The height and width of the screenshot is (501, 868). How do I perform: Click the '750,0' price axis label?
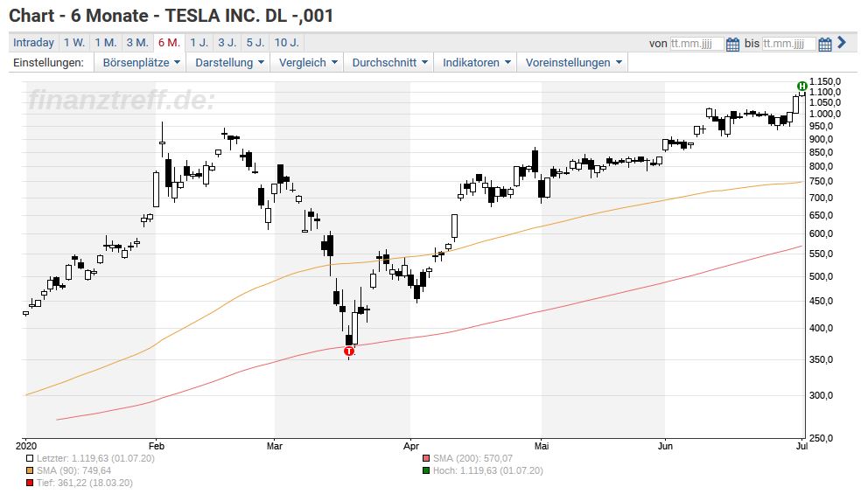pos(822,181)
